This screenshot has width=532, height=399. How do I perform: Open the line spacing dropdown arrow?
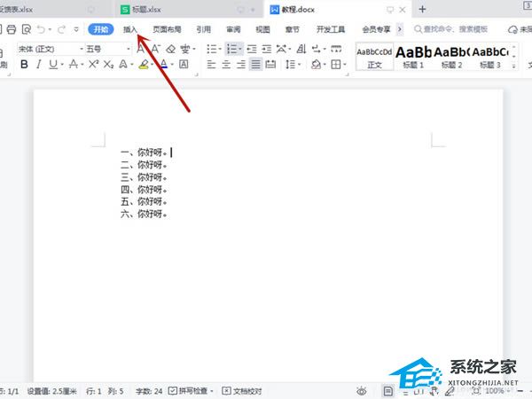299,64
